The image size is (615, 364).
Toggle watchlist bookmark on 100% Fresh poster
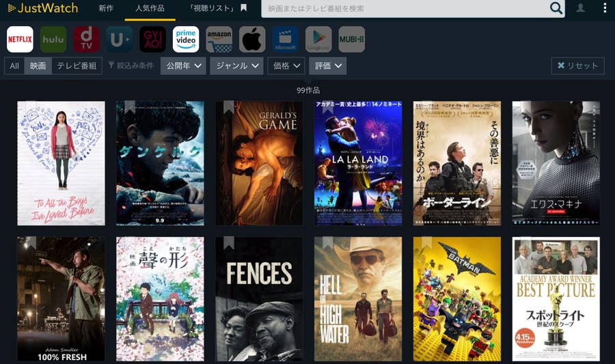point(31,243)
